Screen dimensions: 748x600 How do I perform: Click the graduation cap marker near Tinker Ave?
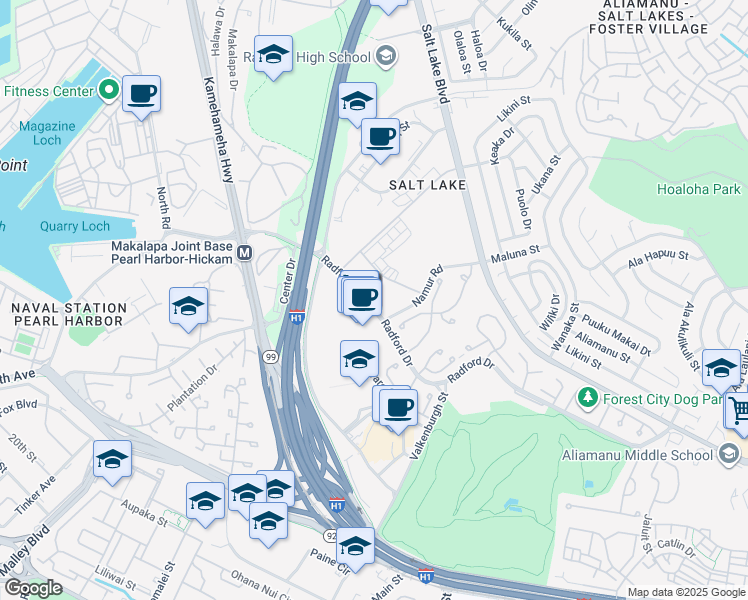113,462
